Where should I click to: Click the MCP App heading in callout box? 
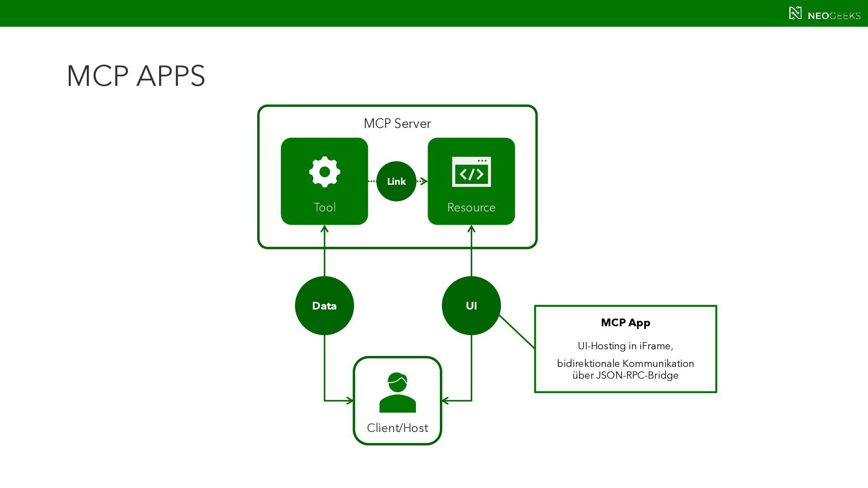[625, 323]
